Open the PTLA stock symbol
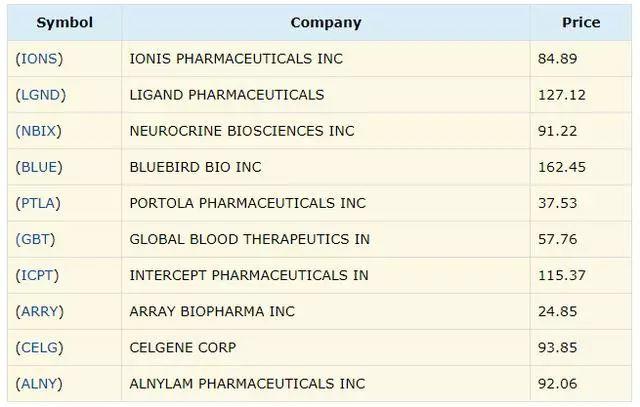Image resolution: width=640 pixels, height=407 pixels. tap(38, 203)
